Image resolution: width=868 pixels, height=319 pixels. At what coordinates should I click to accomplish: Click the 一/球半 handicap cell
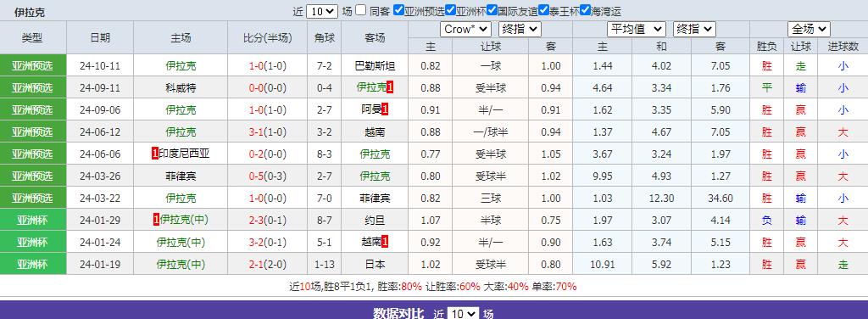tap(491, 132)
